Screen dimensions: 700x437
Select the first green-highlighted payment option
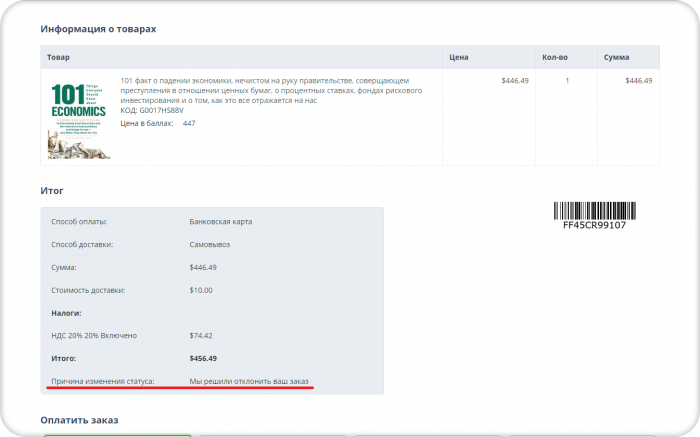point(118,435)
